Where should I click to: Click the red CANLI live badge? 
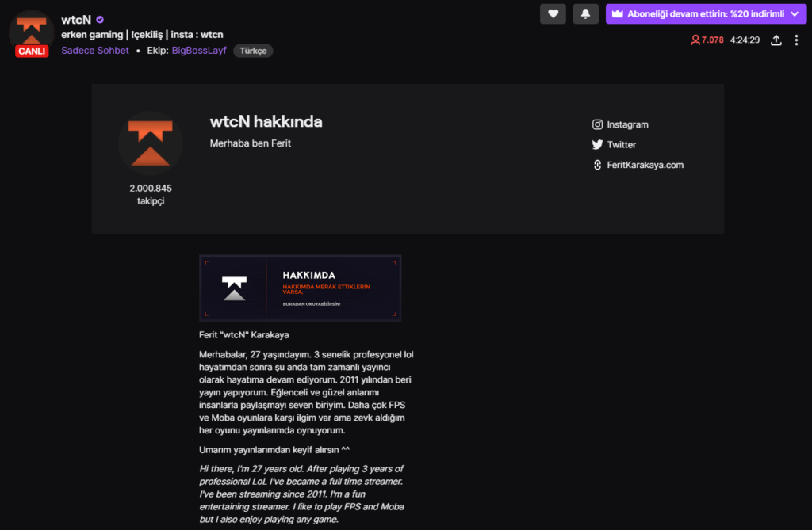[x=32, y=51]
